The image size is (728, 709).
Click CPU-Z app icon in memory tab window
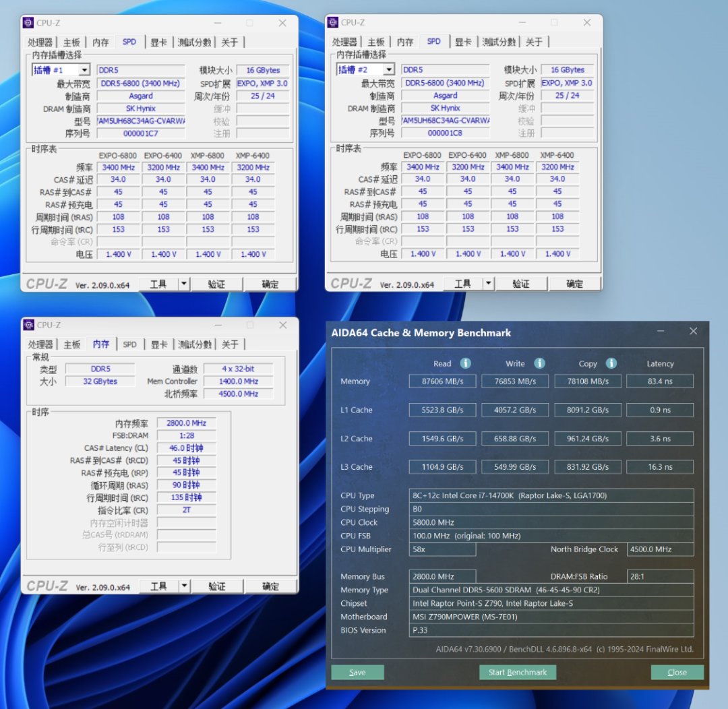(29, 325)
